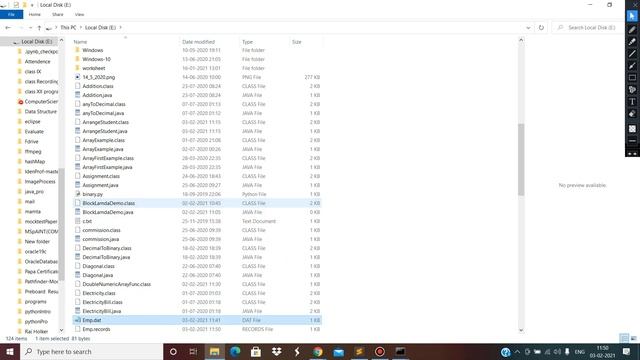Open the Mail app from the taskbar
The height and width of the screenshot is (360, 640).
pyautogui.click(x=338, y=351)
